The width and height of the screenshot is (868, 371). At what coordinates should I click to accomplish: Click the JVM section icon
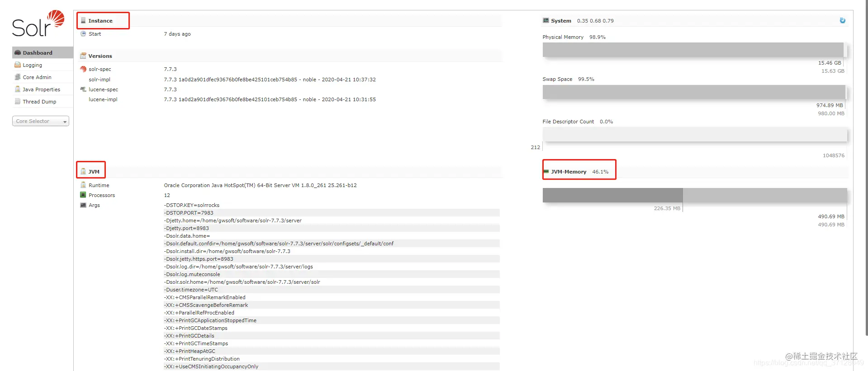pos(83,171)
